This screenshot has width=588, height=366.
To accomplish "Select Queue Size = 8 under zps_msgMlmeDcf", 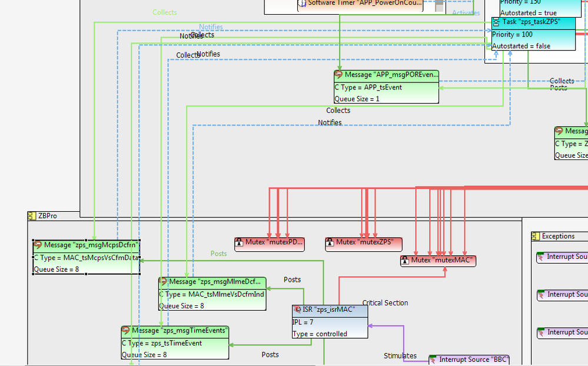I will coord(182,306).
